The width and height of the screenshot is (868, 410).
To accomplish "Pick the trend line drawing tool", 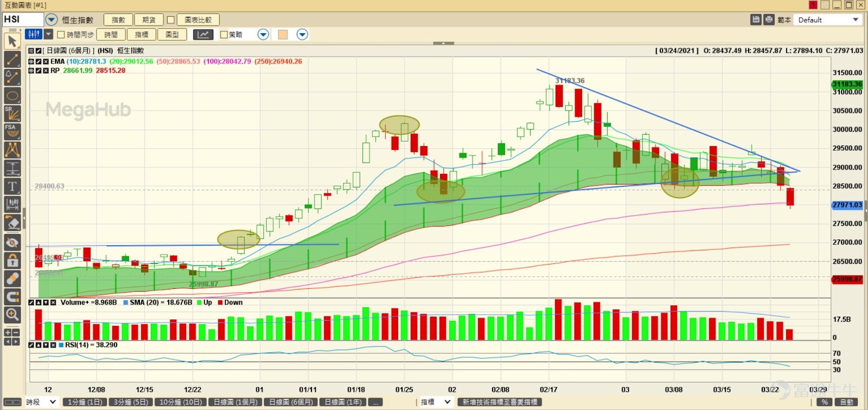I will click(x=12, y=59).
